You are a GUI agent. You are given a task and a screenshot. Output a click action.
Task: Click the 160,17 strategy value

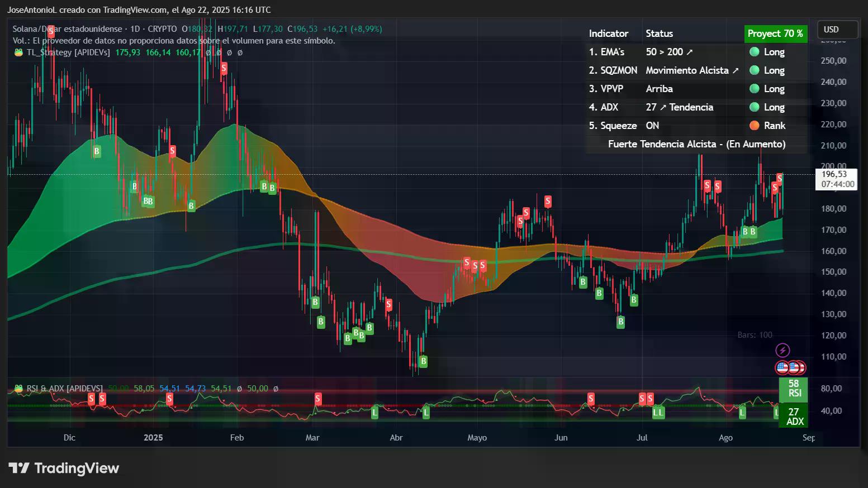coord(188,52)
